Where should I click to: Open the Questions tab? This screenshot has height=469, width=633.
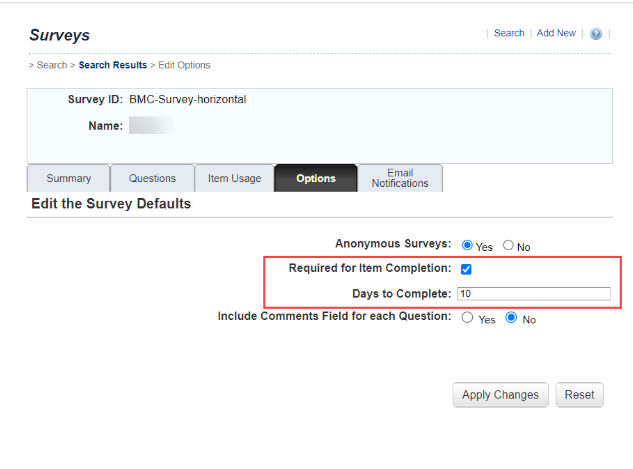click(152, 178)
